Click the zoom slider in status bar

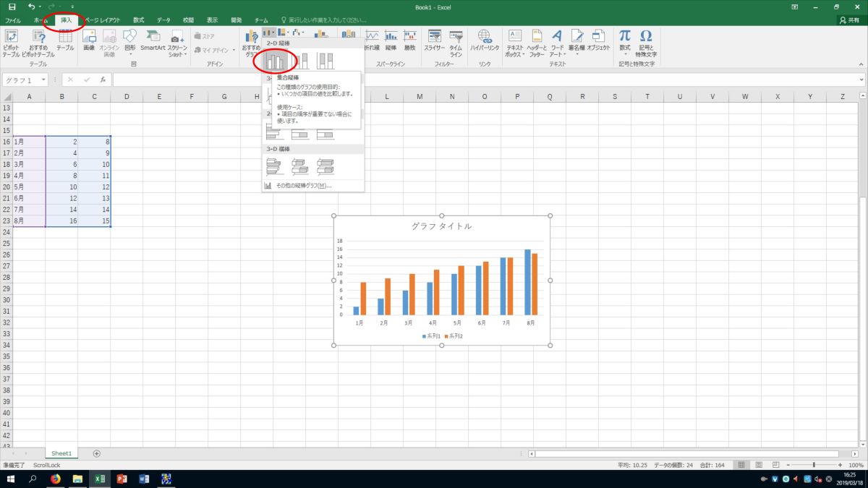coord(813,465)
